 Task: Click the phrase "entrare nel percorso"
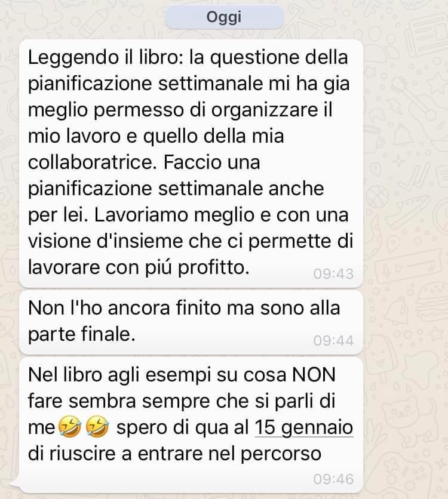coord(229,454)
